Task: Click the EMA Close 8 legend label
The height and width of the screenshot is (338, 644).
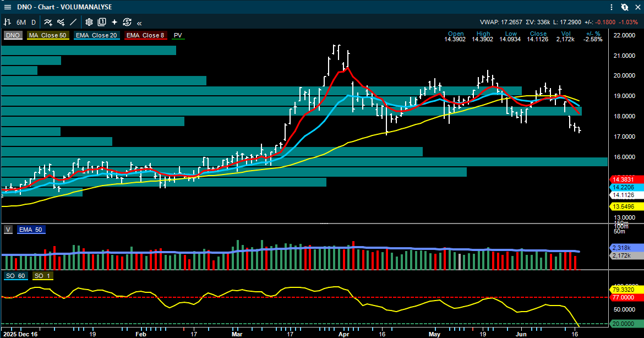Action: click(145, 35)
